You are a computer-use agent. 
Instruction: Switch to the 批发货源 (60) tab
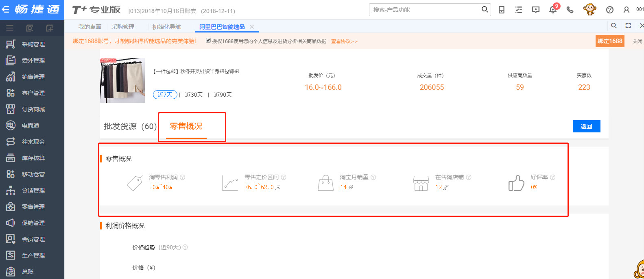point(130,126)
